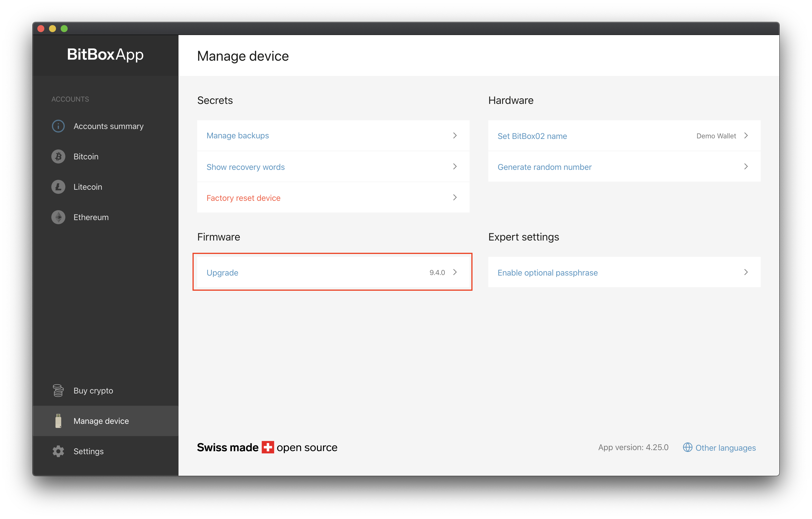This screenshot has height=519, width=812.
Task: Open the Buy crypto page
Action: pos(106,391)
